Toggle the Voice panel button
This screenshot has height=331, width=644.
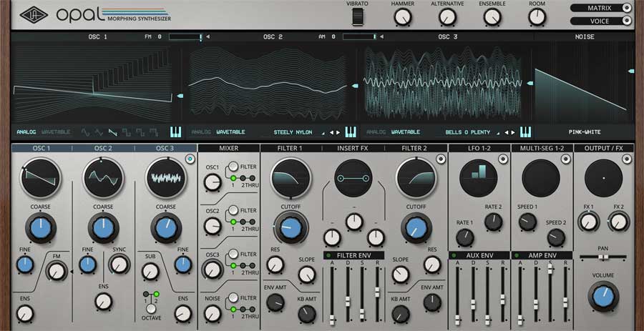602,21
